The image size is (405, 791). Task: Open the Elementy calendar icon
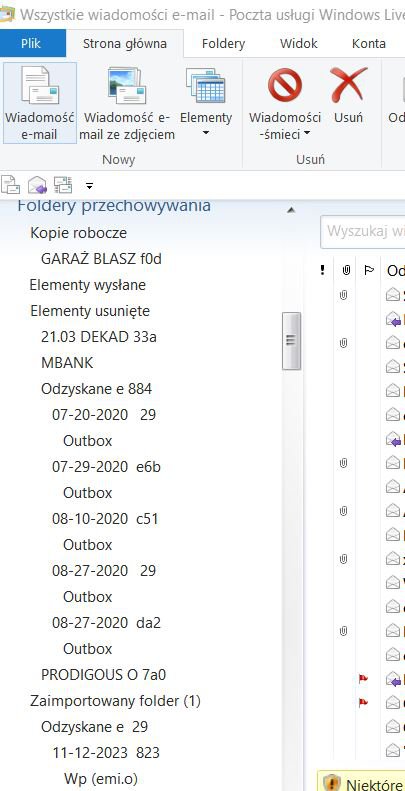pos(205,86)
